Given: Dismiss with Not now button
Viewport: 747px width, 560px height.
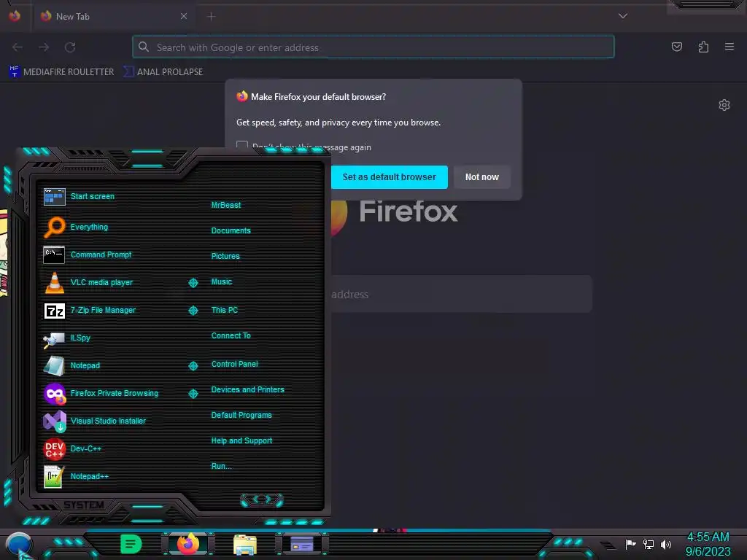Looking at the screenshot, I should [481, 177].
